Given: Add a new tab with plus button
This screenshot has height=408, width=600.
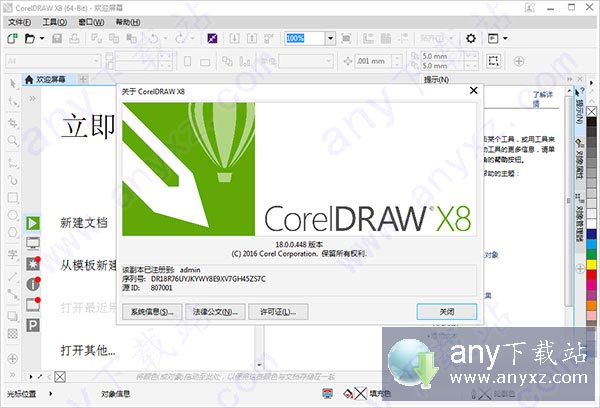Looking at the screenshot, I should click(83, 80).
